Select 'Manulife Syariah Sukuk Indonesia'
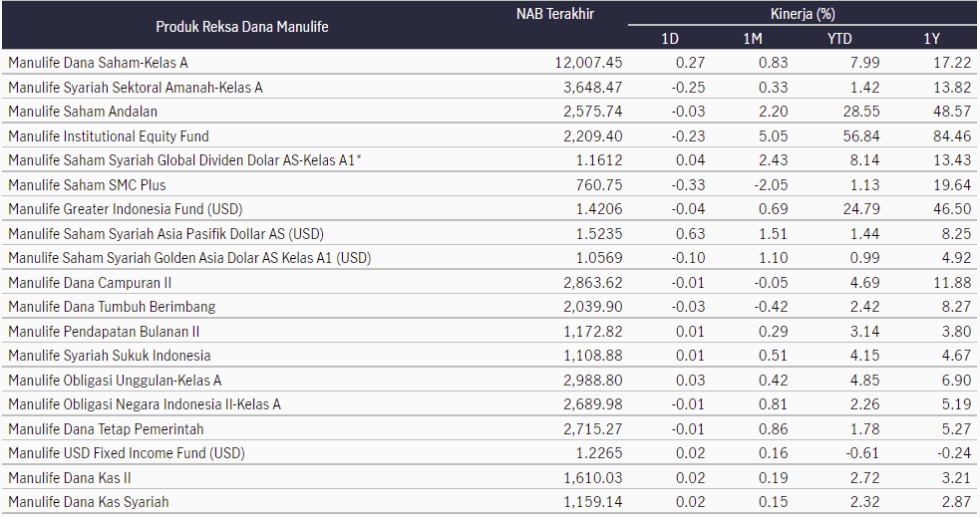The height and width of the screenshot is (517, 980). pyautogui.click(x=110, y=356)
